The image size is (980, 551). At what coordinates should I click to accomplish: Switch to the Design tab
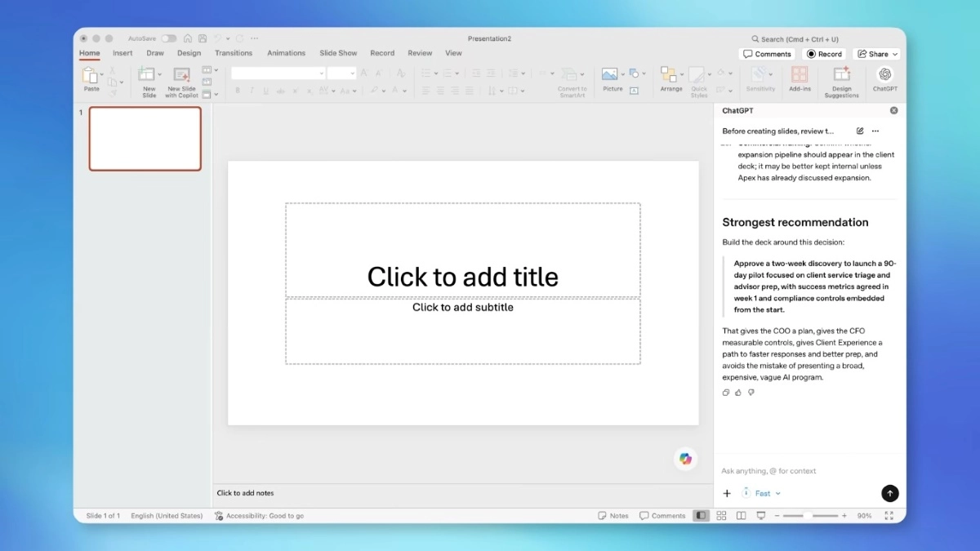pyautogui.click(x=189, y=53)
